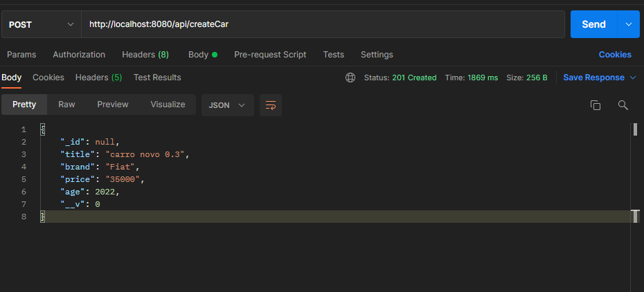Viewport: 644px width, 292px height.
Task: Click the "__v": 0 line
Action: pos(80,204)
